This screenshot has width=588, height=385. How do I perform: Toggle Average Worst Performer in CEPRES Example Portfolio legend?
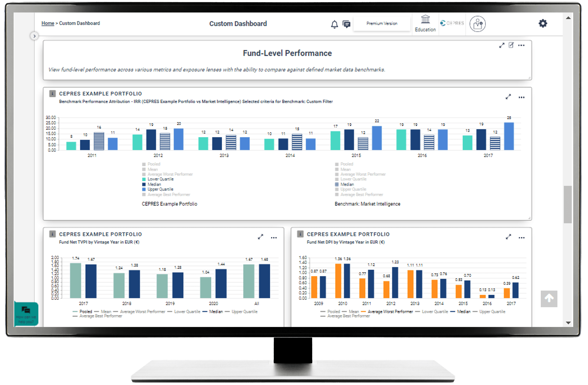(x=167, y=174)
